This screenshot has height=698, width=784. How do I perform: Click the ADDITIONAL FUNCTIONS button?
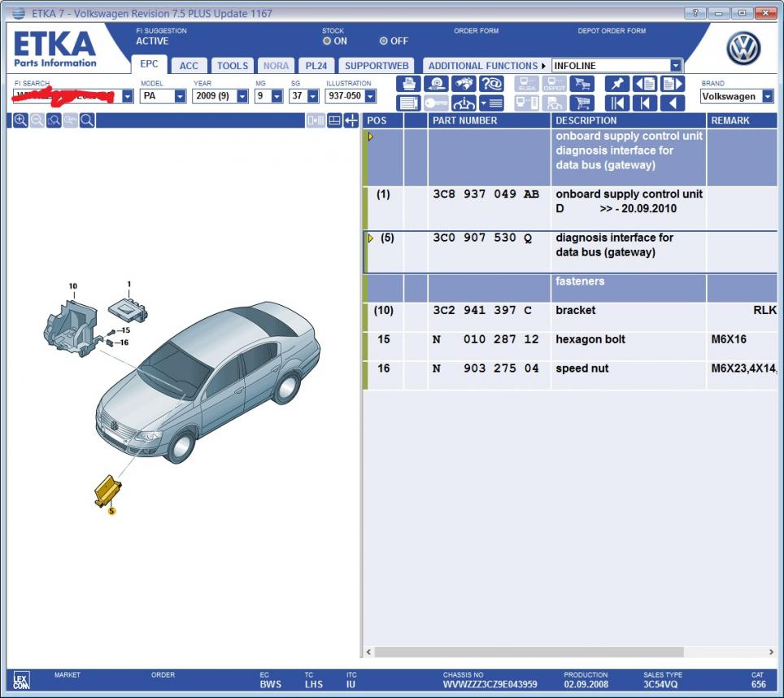(x=486, y=66)
